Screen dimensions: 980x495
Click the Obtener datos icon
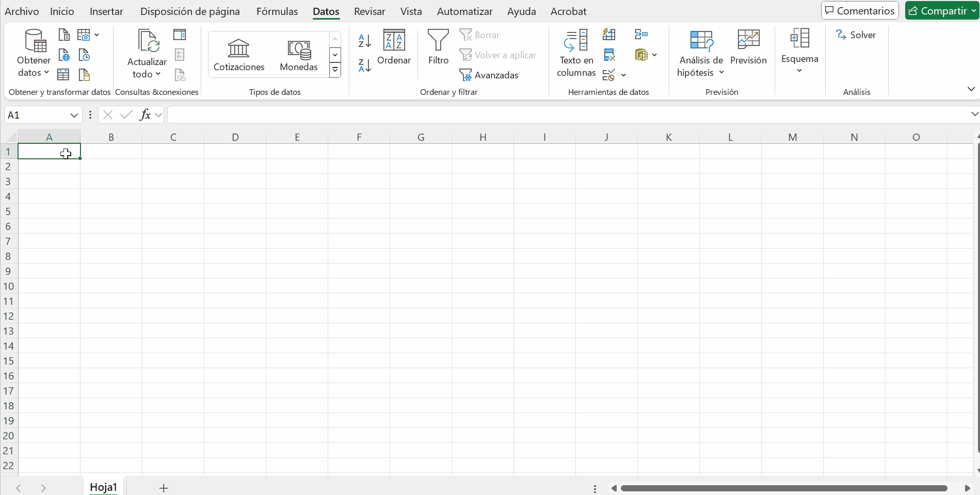[x=34, y=41]
